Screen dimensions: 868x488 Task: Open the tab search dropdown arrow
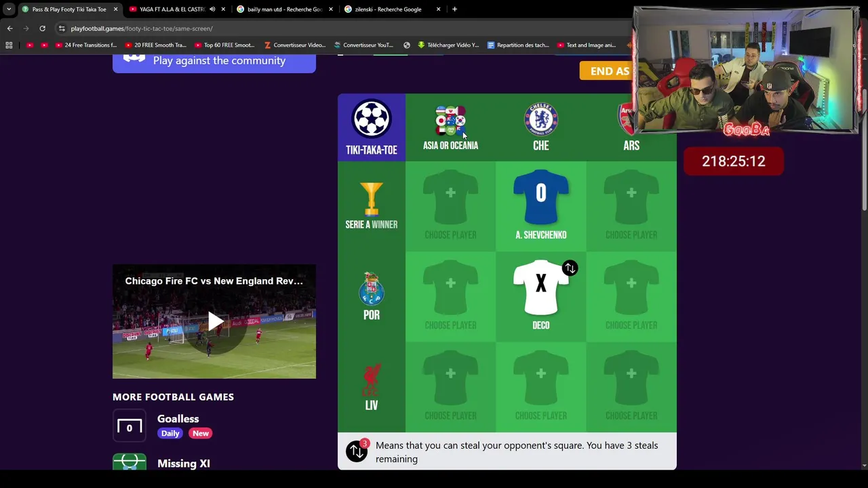click(x=8, y=9)
